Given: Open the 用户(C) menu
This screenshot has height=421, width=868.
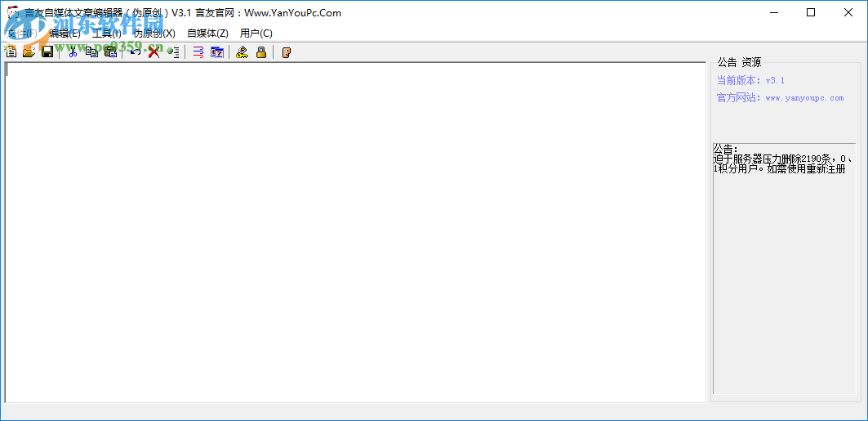Looking at the screenshot, I should coord(256,33).
